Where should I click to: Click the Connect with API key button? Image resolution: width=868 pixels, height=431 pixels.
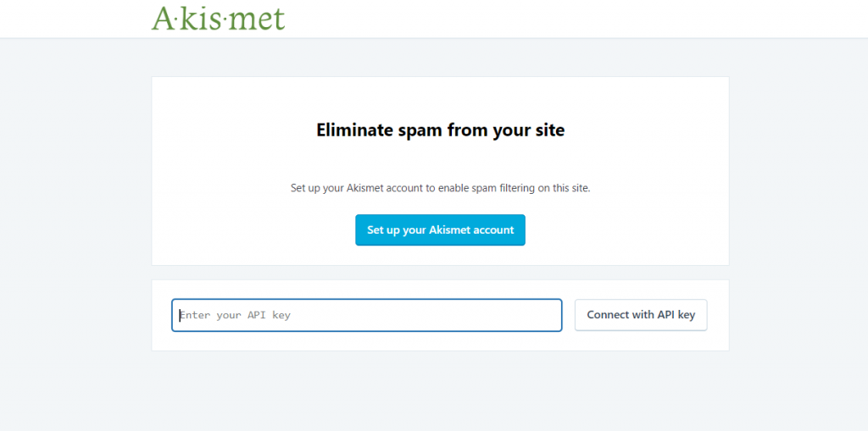(x=641, y=315)
